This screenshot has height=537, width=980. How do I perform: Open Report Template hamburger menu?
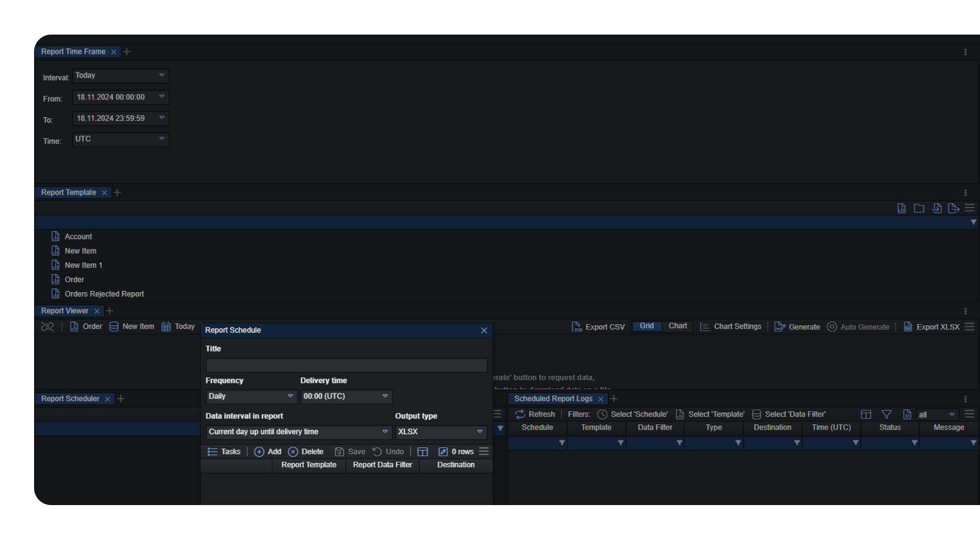click(x=969, y=208)
